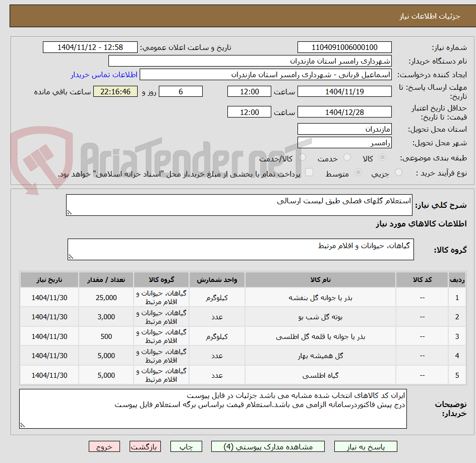Click the row بذر یا جوانه یا قلمه گل اطلسی
Viewport: 476px width, 463px height.
(x=243, y=336)
